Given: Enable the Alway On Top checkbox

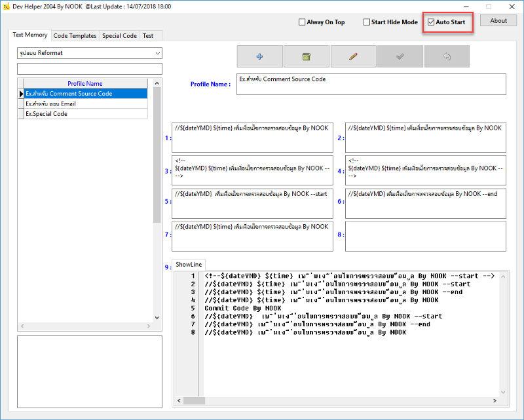Looking at the screenshot, I should pyautogui.click(x=301, y=22).
